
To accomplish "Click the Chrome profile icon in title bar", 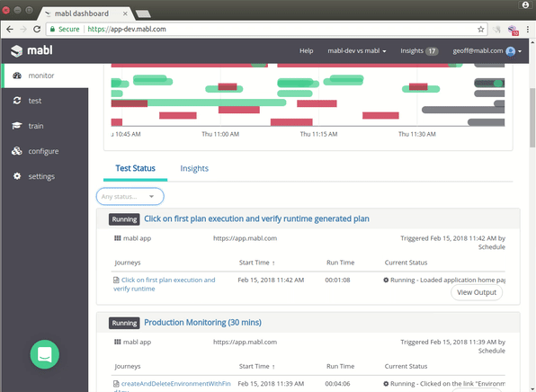I will [525, 4].
